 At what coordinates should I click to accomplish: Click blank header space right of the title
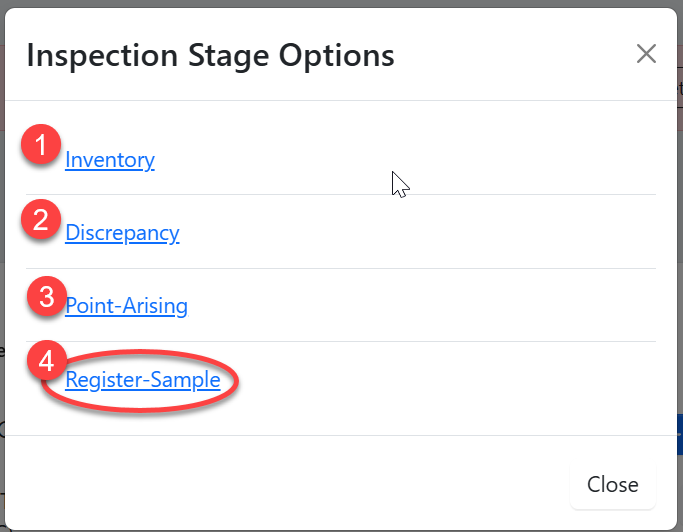pos(510,55)
